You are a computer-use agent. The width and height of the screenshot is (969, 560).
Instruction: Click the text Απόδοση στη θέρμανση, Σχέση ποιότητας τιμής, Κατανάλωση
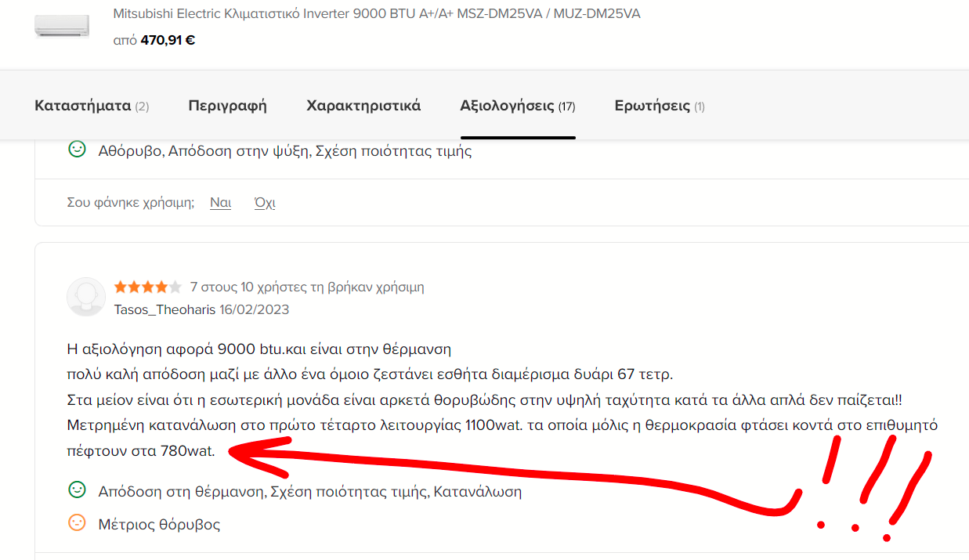309,492
